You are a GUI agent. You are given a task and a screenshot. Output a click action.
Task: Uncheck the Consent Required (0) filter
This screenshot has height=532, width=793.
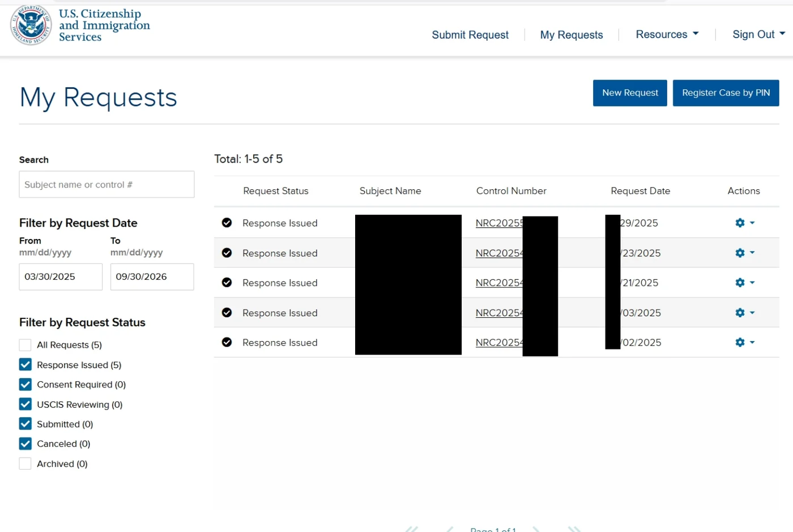click(25, 384)
